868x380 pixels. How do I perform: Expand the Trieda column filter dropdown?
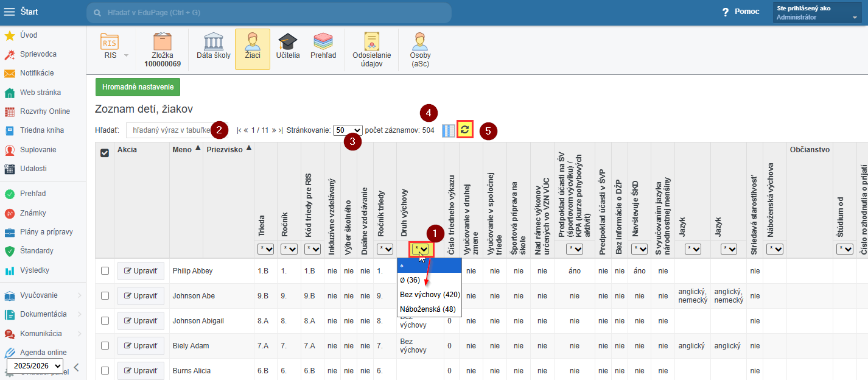(x=265, y=248)
